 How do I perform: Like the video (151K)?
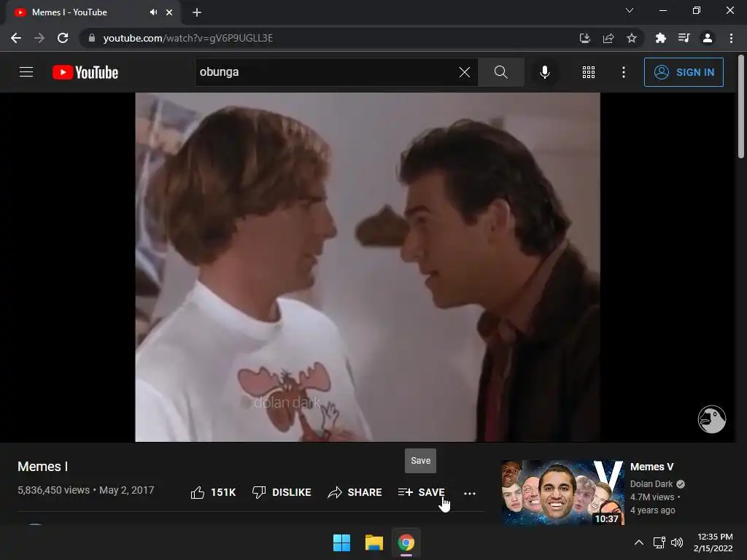(x=213, y=492)
